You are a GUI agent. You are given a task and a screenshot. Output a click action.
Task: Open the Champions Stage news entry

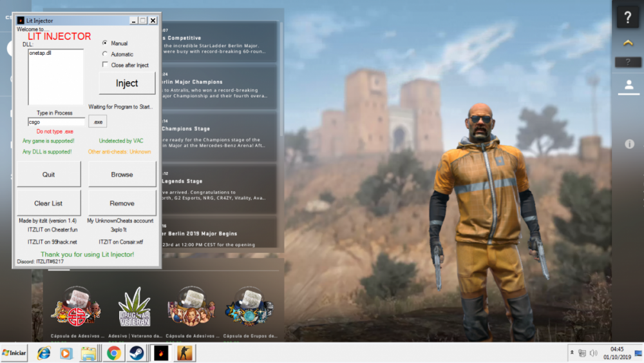click(220, 137)
